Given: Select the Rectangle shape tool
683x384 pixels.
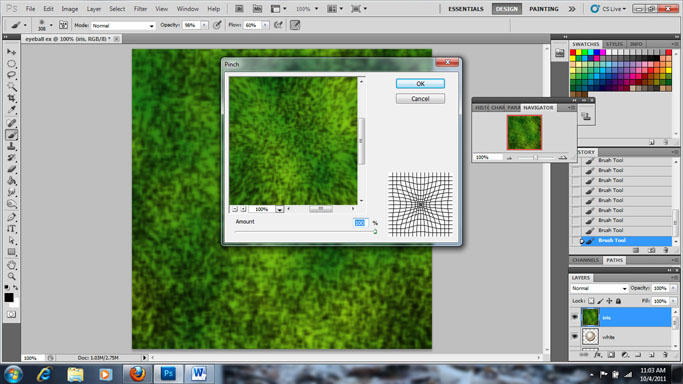Looking at the screenshot, I should click(11, 252).
